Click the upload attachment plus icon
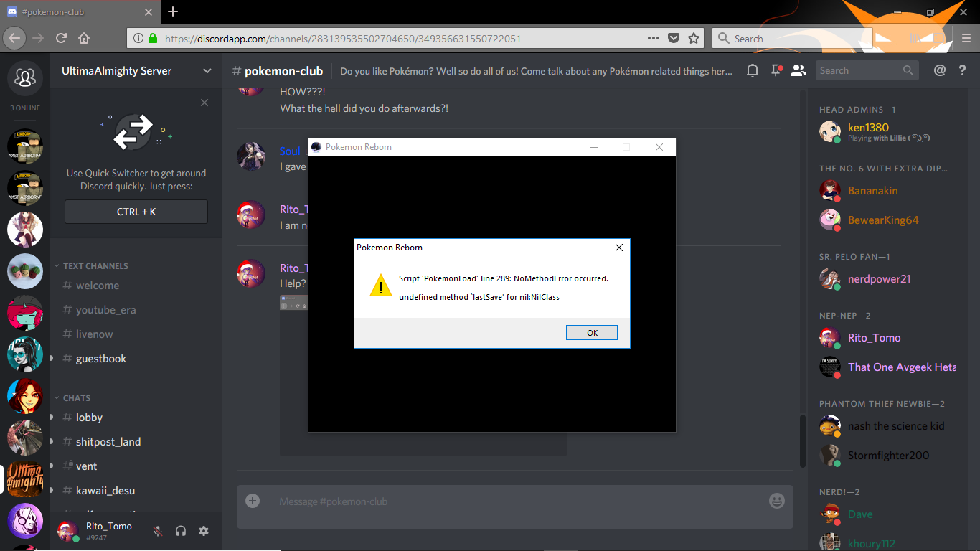The image size is (980, 551). click(x=253, y=501)
